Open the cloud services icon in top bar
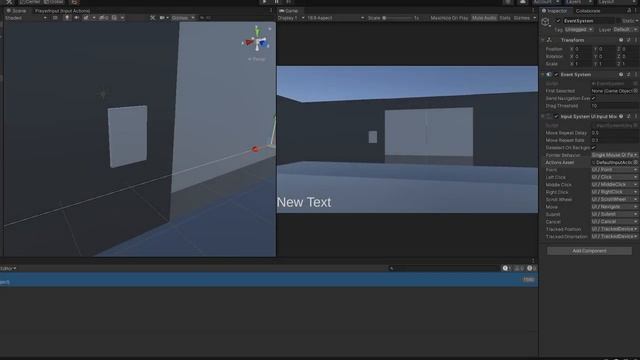This screenshot has width=640, height=360. (x=522, y=2)
